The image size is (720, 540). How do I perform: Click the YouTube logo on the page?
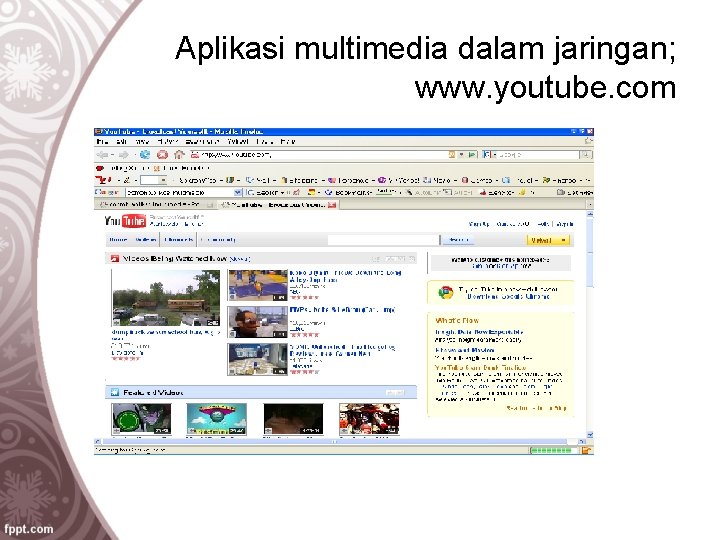click(125, 221)
